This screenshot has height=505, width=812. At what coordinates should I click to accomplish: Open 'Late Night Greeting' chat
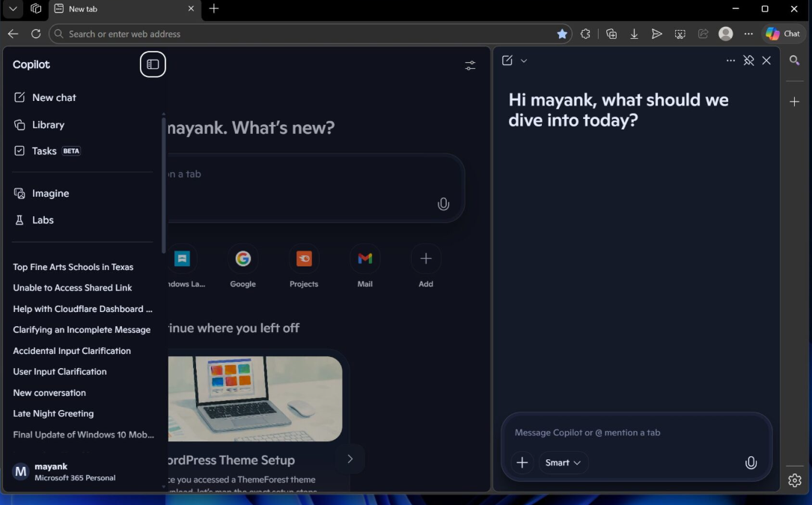pyautogui.click(x=53, y=413)
